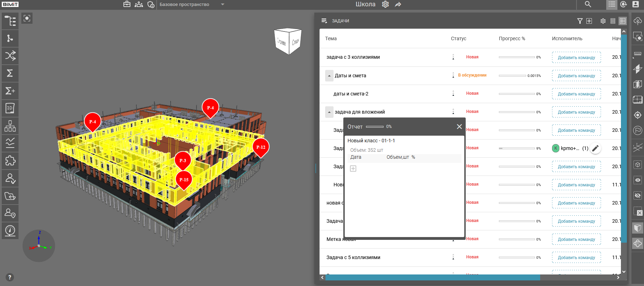Screen dimensions: 644x286
Task: Open the tasks settings gear icon
Action: [x=603, y=21]
